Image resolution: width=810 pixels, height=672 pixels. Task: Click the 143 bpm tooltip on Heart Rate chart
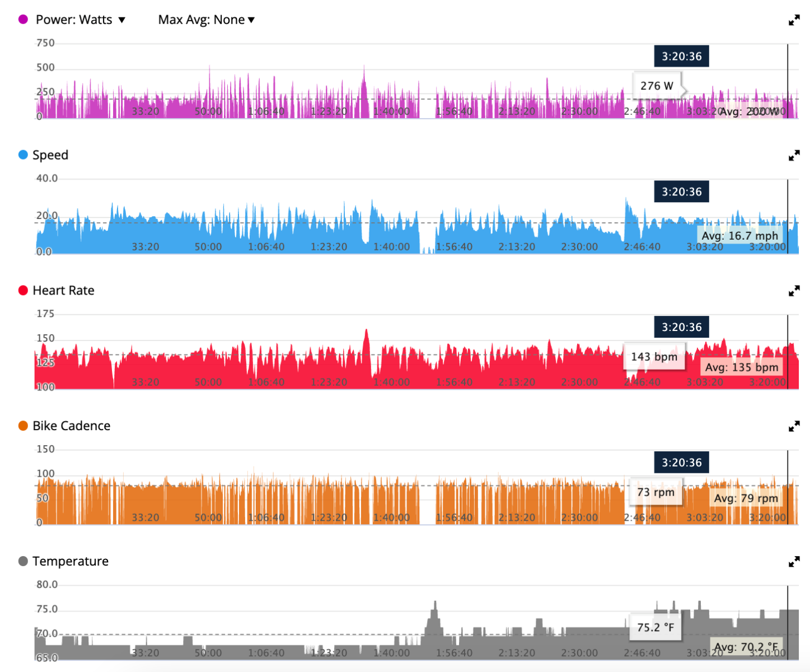click(654, 357)
